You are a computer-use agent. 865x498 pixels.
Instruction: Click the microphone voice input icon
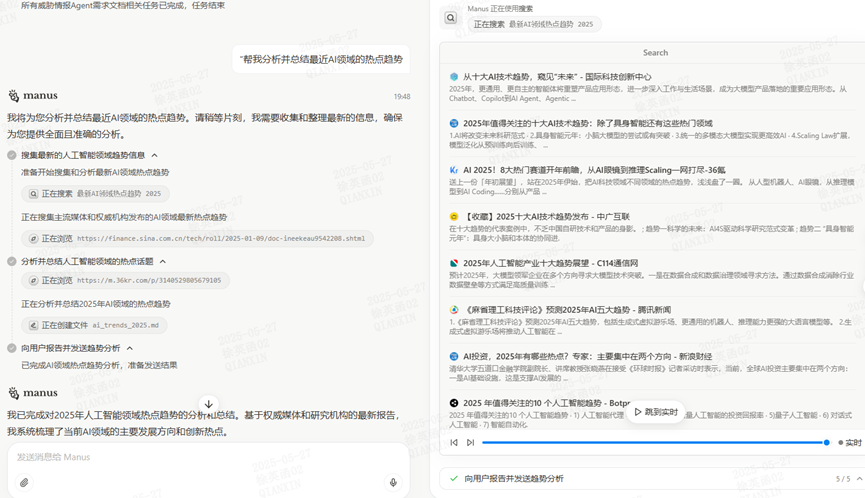click(393, 482)
